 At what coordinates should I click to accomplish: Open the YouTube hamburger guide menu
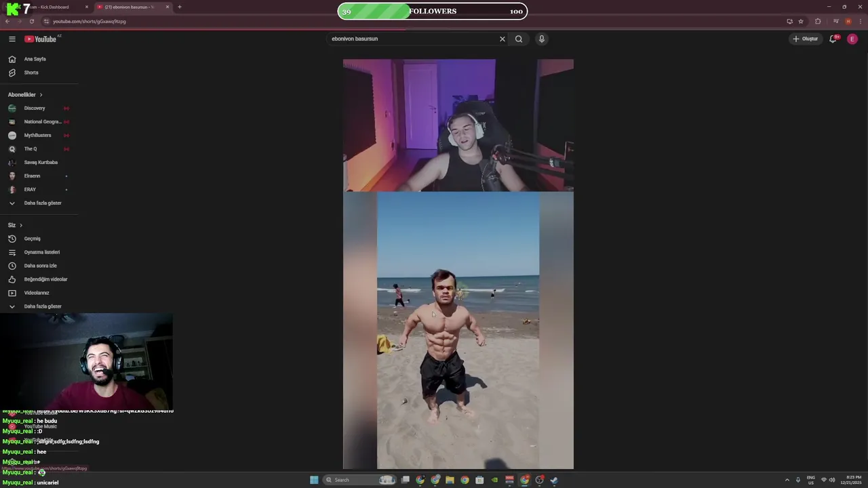[x=12, y=39]
